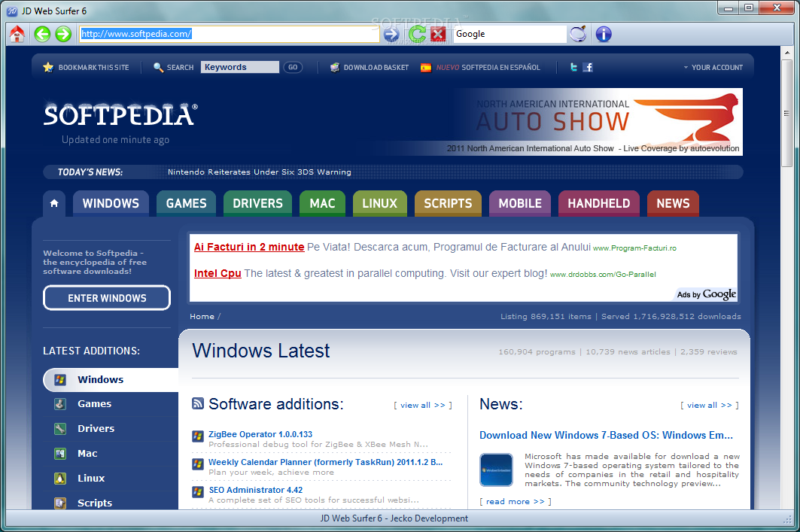
Task: Click read more under the news article
Action: (x=516, y=501)
